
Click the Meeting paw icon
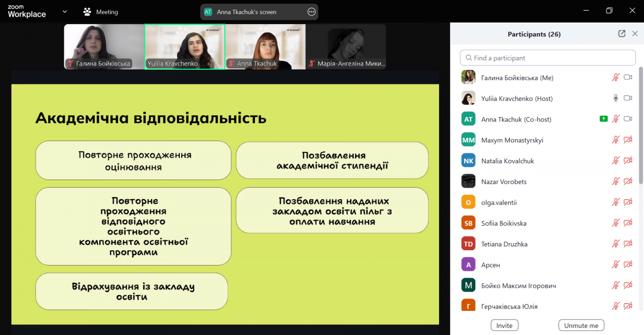(87, 12)
